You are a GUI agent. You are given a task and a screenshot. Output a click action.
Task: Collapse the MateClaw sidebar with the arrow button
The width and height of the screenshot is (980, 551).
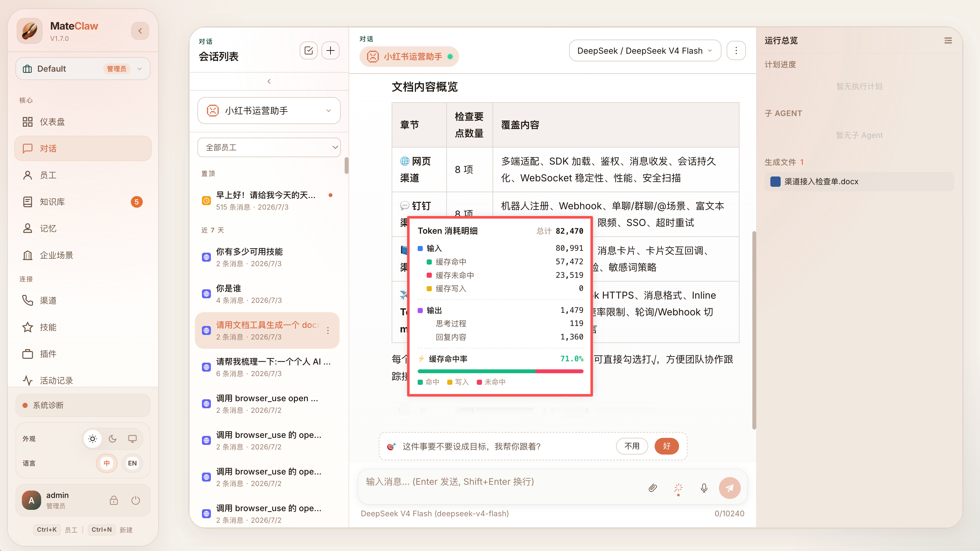coord(140,31)
